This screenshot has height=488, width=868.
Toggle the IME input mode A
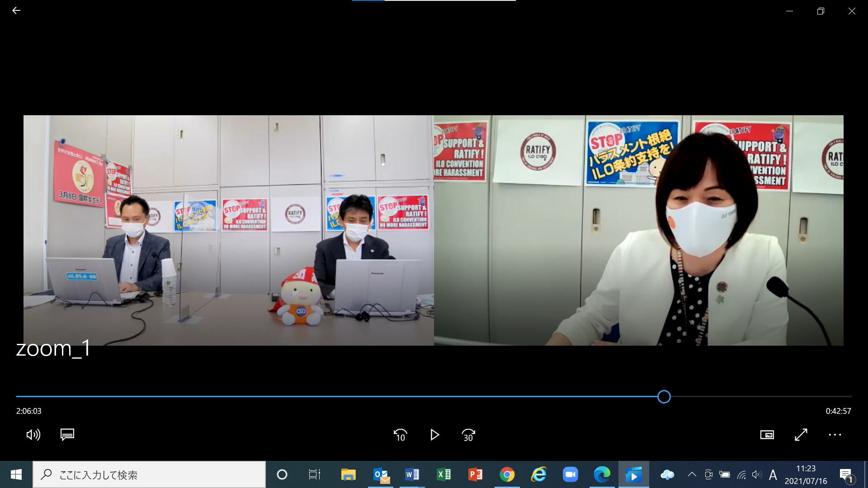(x=773, y=475)
